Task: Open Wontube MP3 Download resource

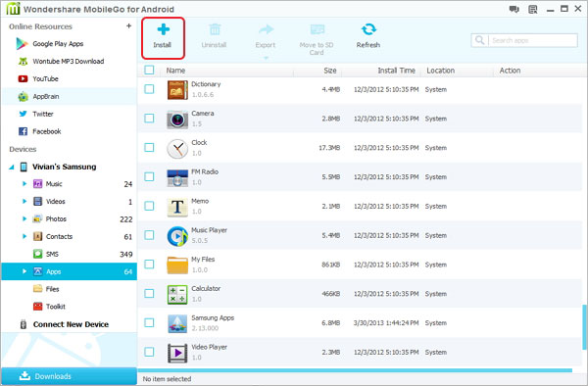Action: point(69,61)
